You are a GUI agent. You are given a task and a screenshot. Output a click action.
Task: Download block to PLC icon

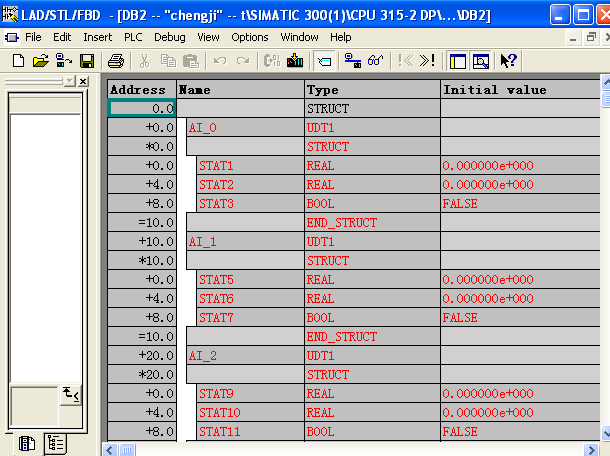click(295, 61)
